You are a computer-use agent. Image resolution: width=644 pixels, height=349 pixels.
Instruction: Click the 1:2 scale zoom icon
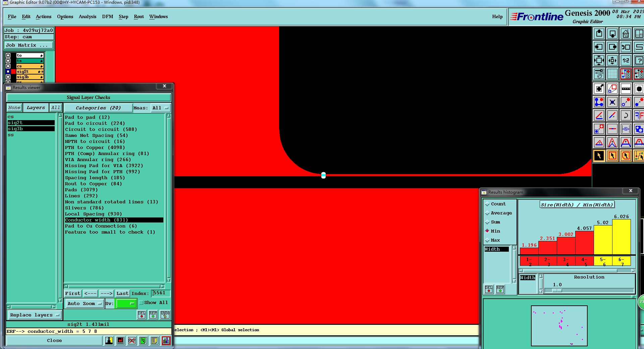click(x=626, y=60)
